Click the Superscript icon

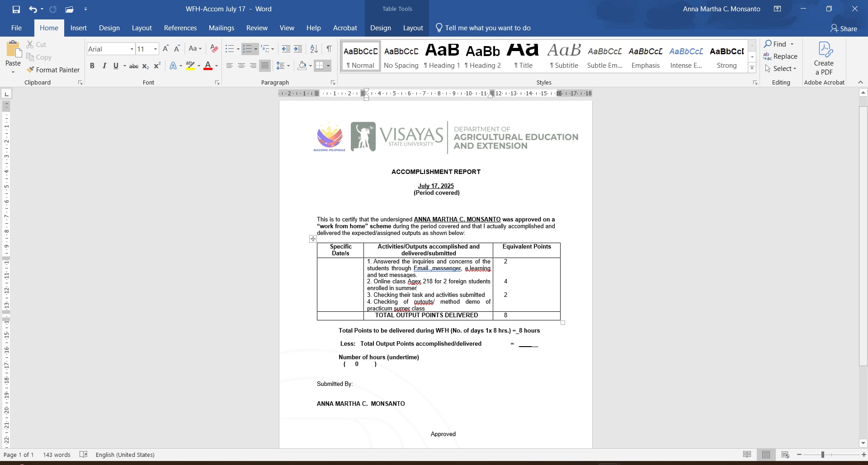[x=157, y=66]
